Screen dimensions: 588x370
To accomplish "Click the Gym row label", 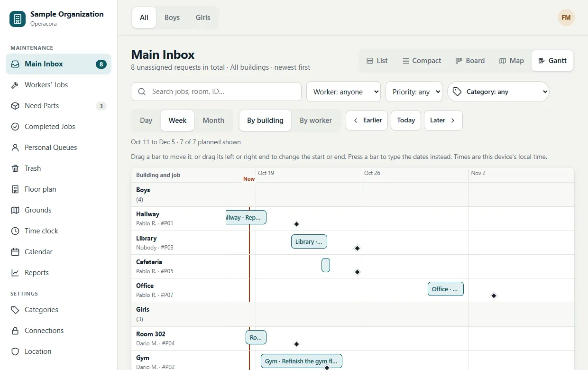I will [x=179, y=361].
